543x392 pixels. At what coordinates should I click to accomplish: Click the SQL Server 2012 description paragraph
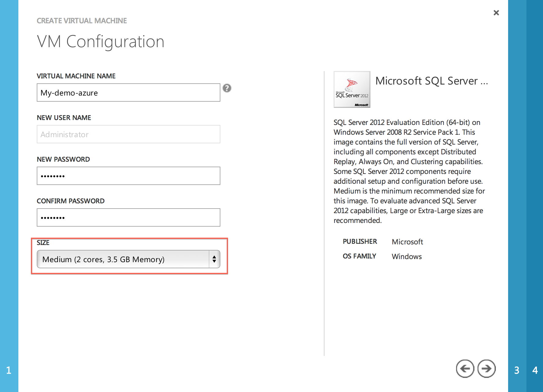[x=409, y=171]
